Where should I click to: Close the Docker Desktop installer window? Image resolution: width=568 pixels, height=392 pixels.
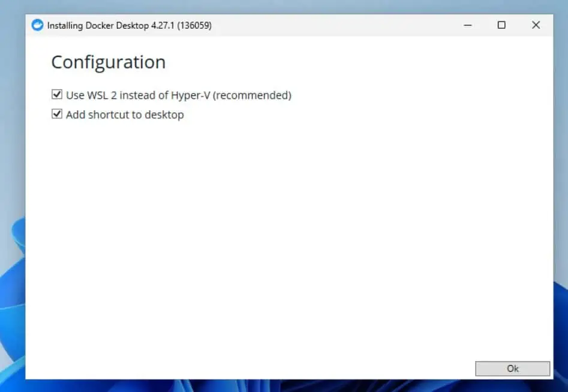536,25
